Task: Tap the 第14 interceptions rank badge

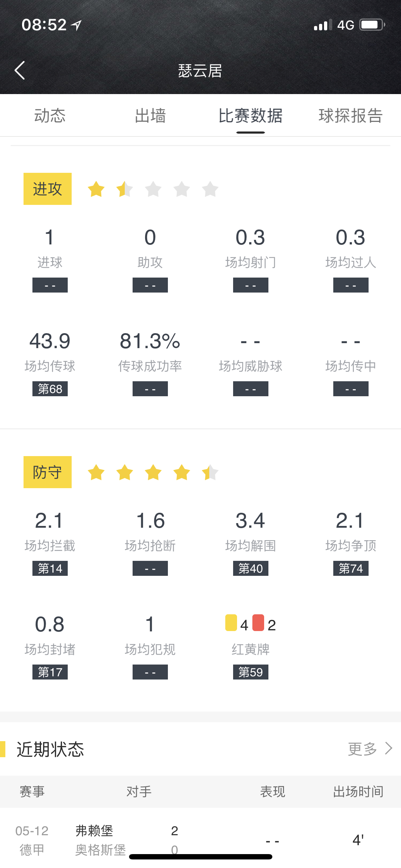Action: pyautogui.click(x=50, y=568)
